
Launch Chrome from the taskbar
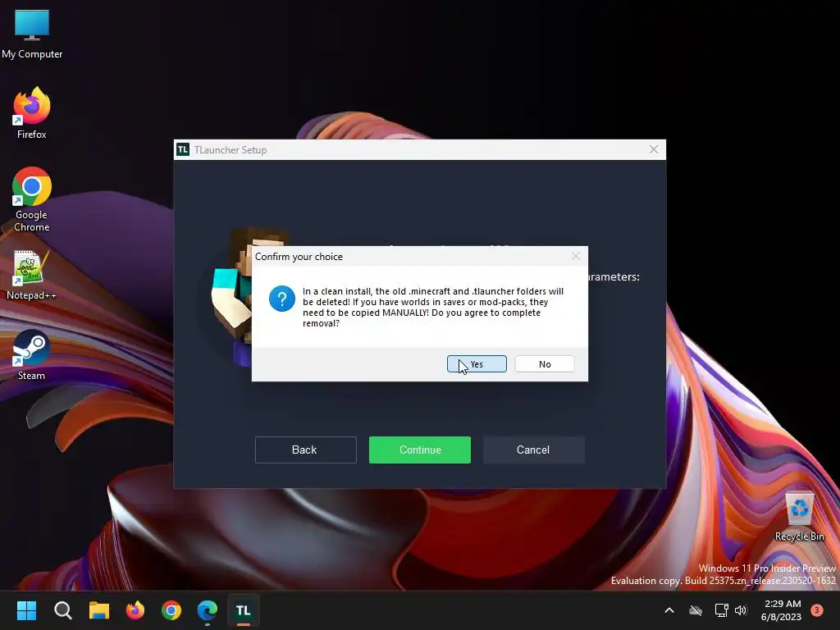click(x=171, y=610)
